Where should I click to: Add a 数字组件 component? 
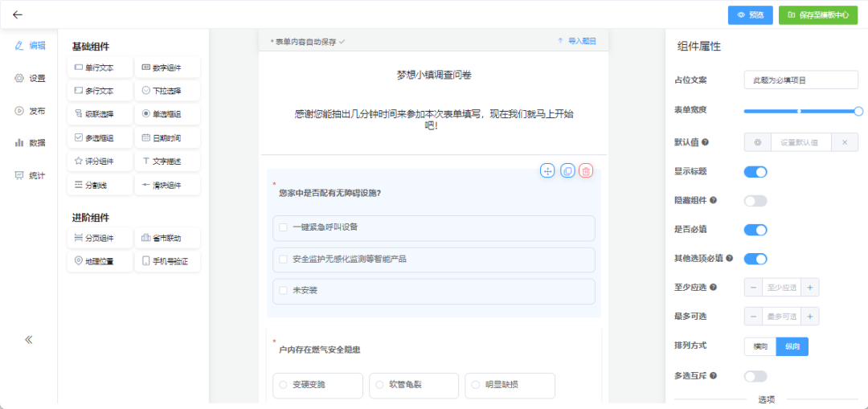point(167,67)
